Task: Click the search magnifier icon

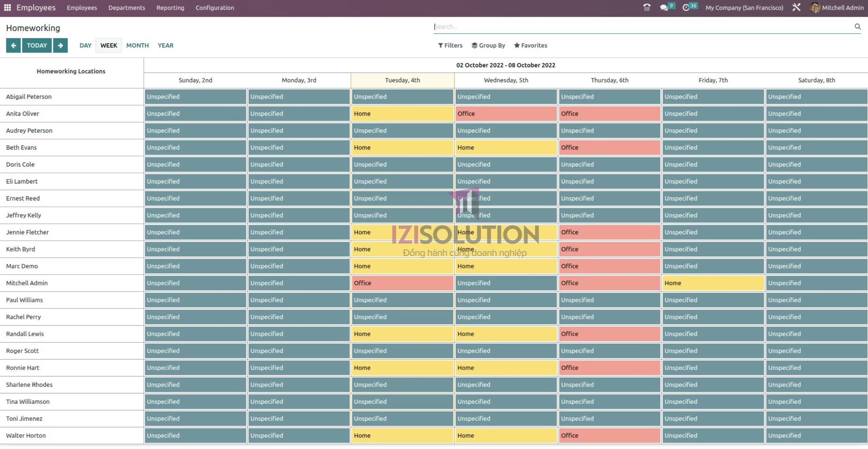Action: [x=858, y=26]
